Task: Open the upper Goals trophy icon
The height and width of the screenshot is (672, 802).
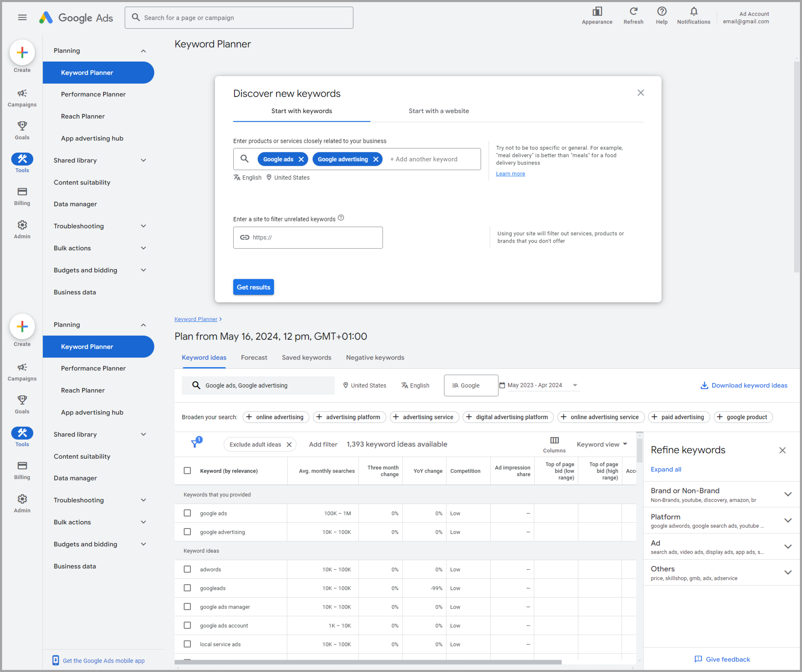Action: (22, 126)
